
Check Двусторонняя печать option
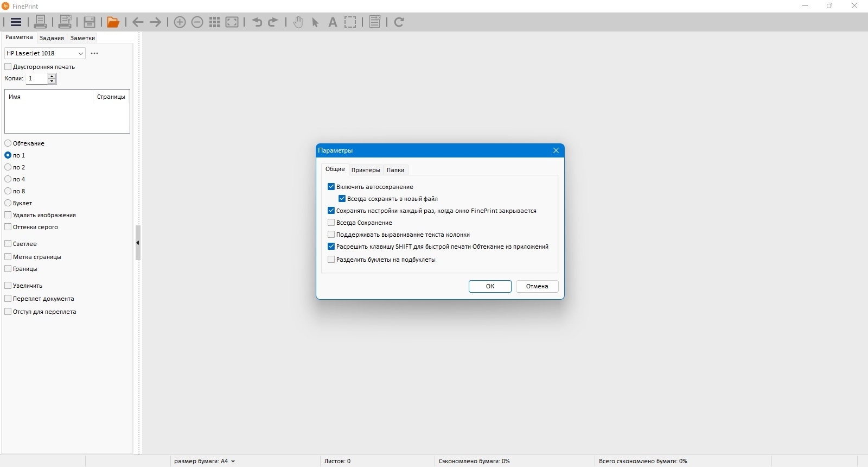click(x=8, y=67)
